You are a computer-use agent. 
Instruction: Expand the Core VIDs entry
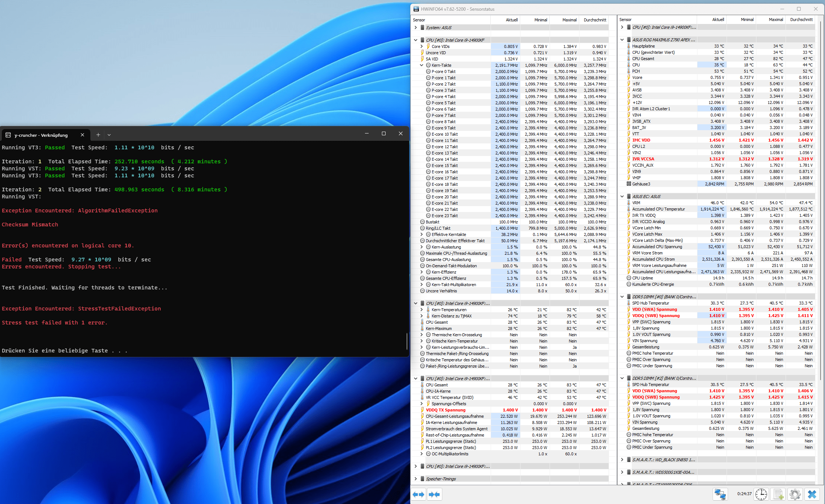click(422, 46)
